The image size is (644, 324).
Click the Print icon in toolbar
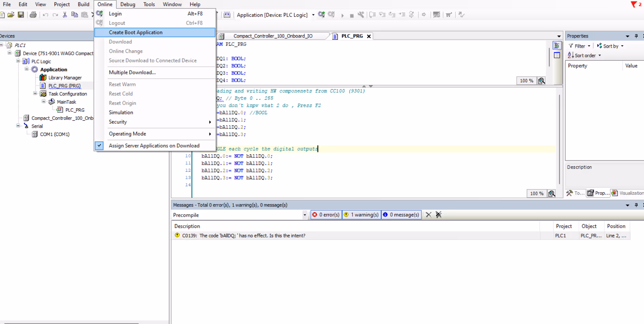(33, 15)
